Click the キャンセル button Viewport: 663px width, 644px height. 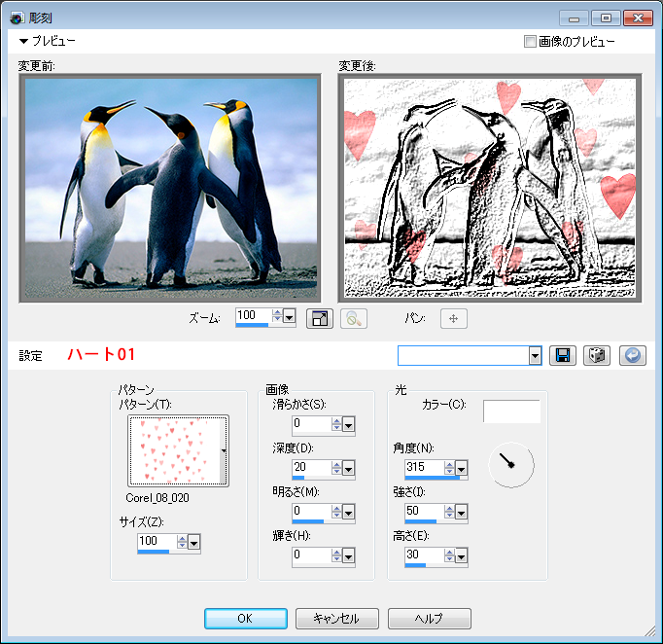[336, 619]
